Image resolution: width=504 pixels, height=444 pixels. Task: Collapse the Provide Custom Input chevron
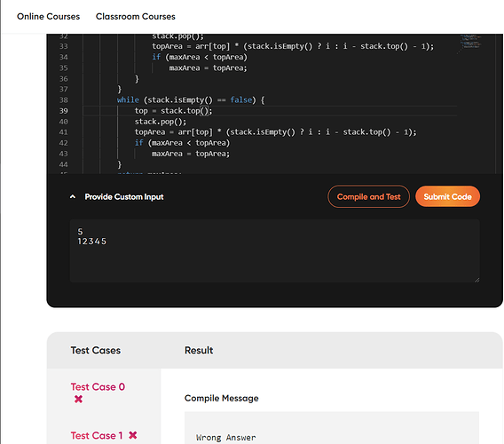click(x=73, y=196)
